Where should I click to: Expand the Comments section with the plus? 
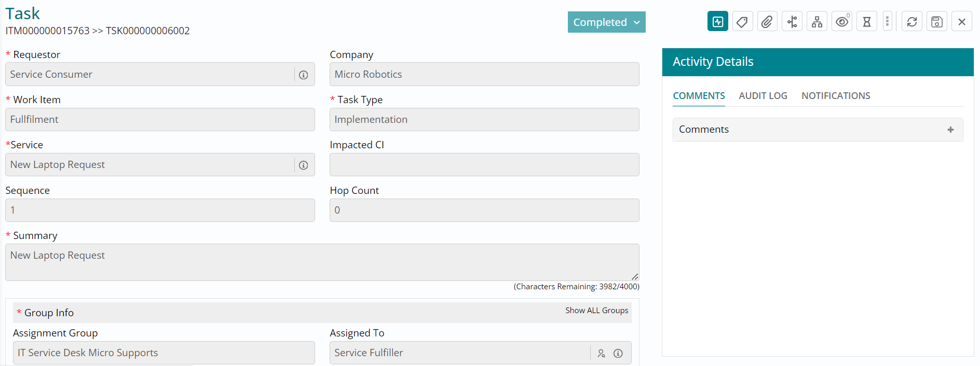(x=950, y=130)
